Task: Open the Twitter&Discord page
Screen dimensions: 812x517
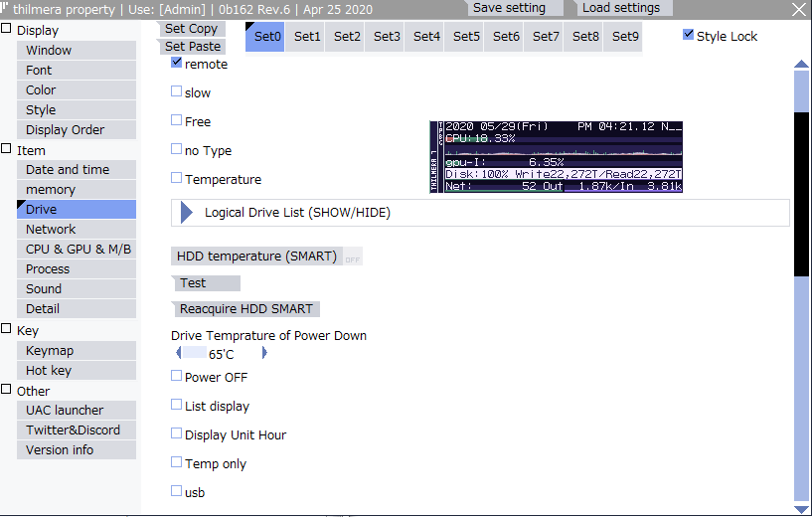Action: point(77,430)
